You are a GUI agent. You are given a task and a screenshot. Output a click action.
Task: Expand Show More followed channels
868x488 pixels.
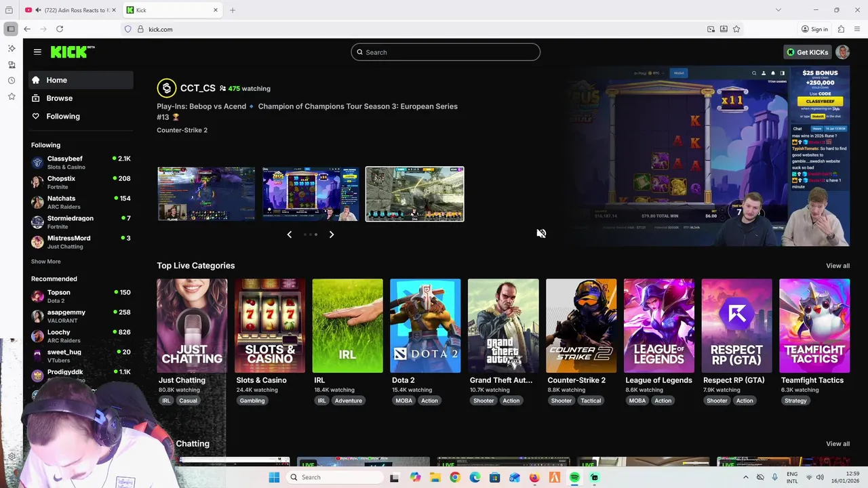[45, 262]
